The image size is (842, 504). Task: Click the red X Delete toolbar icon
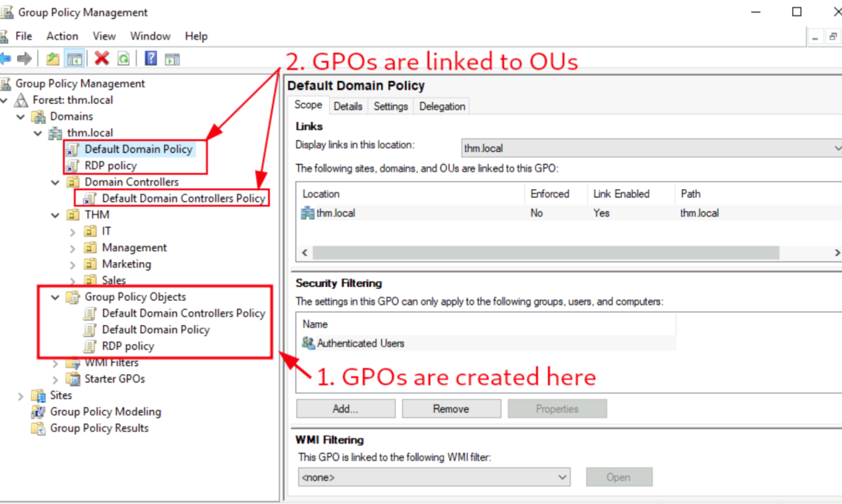pyautogui.click(x=102, y=58)
